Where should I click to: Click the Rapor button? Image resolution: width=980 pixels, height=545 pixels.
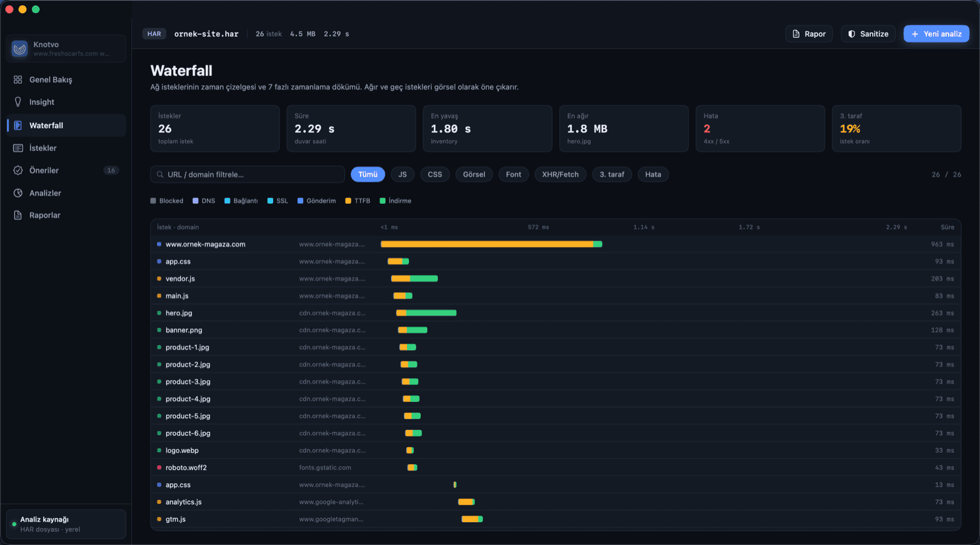(x=809, y=34)
